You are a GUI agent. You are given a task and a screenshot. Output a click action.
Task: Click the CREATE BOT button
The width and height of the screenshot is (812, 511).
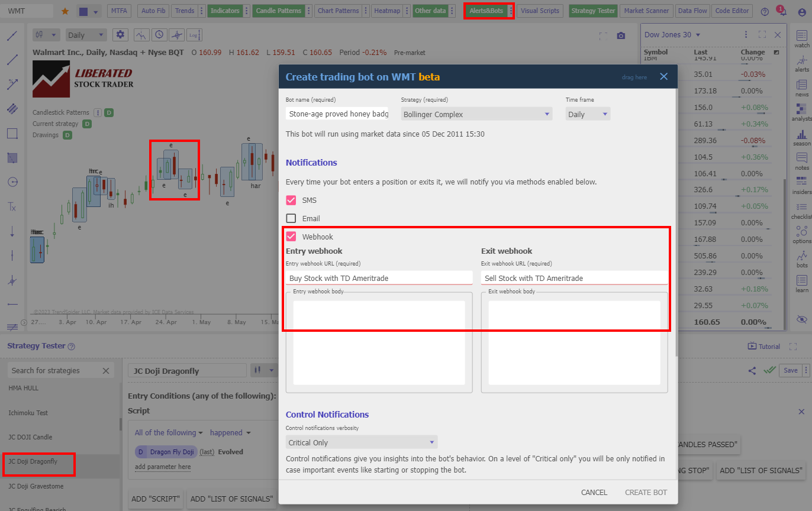pos(645,492)
